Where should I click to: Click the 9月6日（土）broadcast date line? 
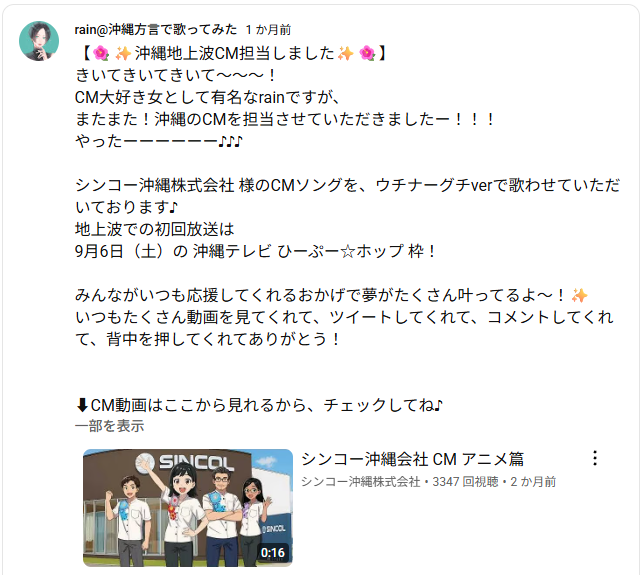coord(255,251)
